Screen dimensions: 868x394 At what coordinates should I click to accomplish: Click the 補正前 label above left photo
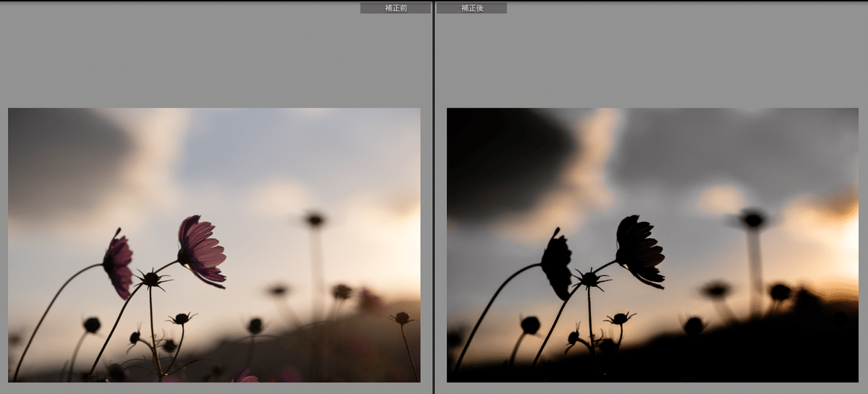pyautogui.click(x=396, y=8)
